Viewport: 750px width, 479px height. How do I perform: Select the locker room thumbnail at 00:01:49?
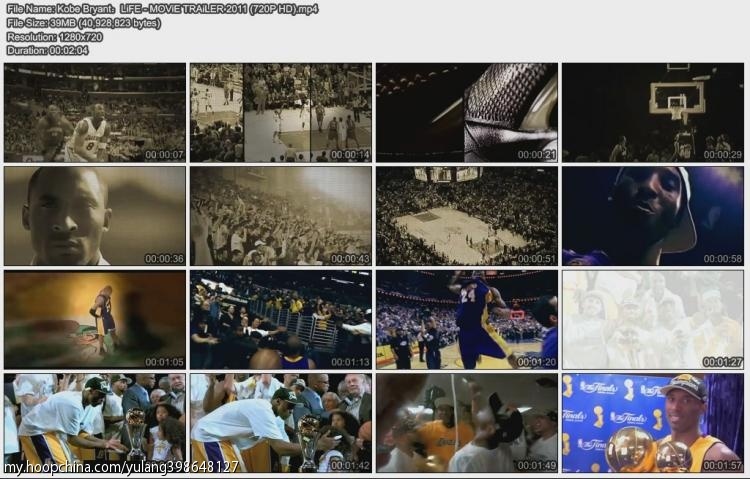(467, 423)
